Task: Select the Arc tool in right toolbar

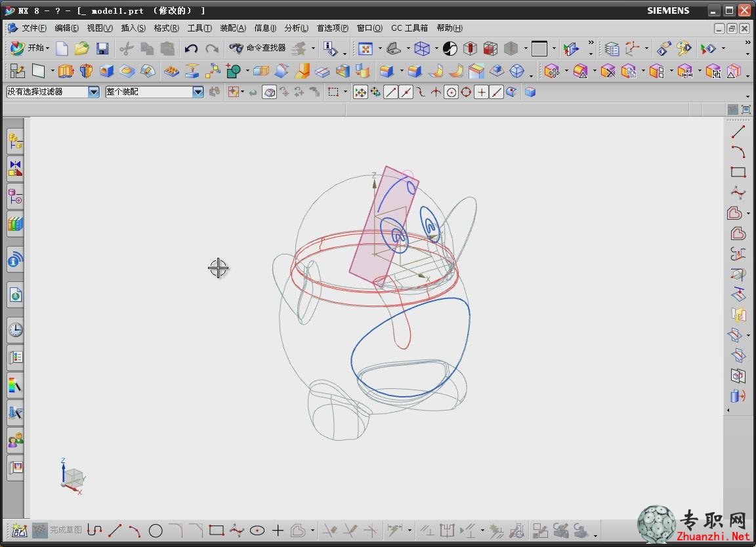Action: click(738, 152)
